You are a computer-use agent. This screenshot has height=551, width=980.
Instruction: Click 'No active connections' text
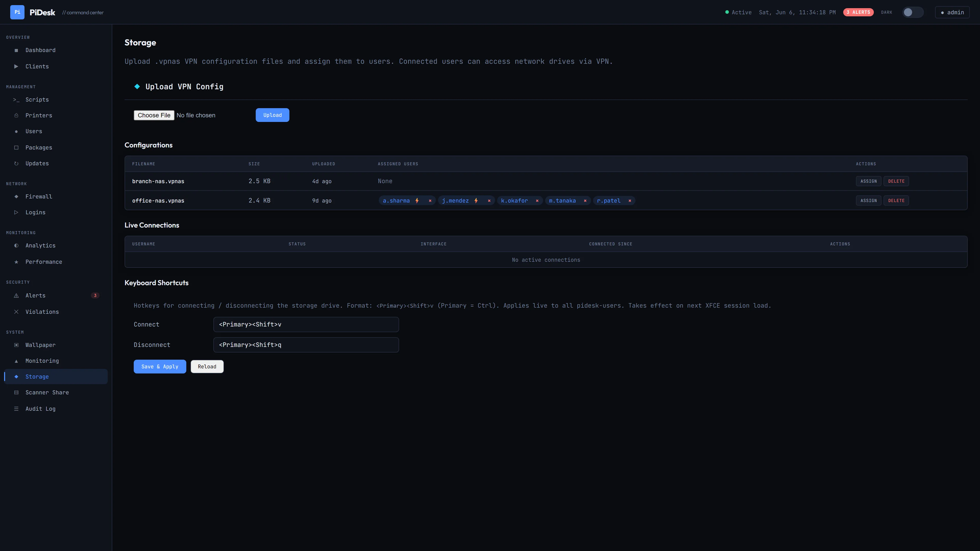(x=546, y=260)
